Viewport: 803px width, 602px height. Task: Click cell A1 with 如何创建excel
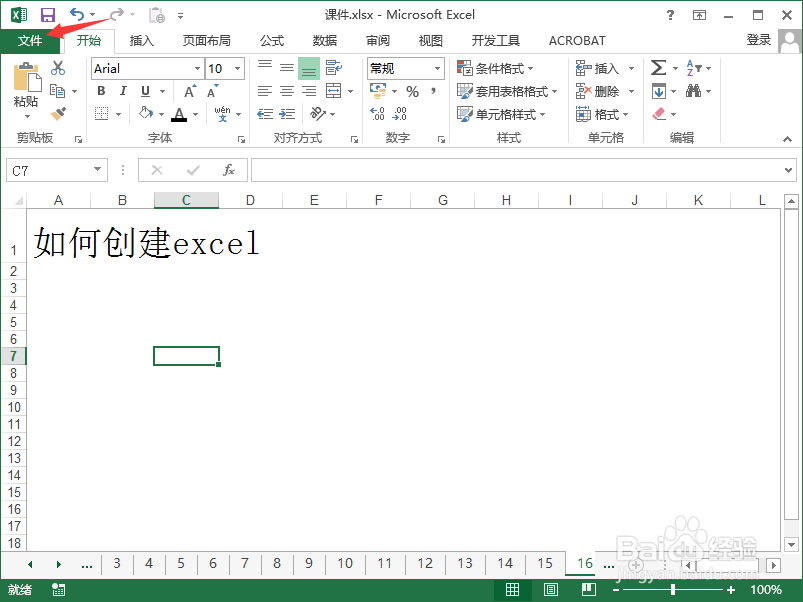(x=58, y=236)
